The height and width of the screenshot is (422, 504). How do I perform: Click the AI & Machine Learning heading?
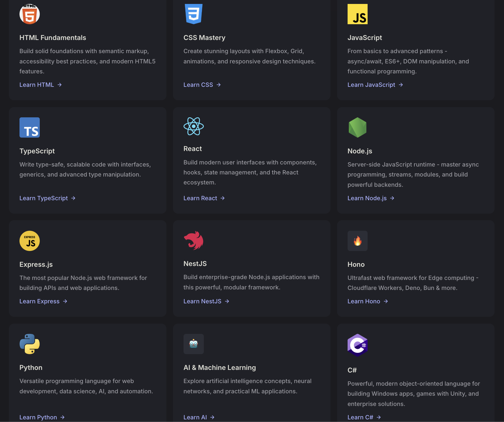click(x=220, y=368)
